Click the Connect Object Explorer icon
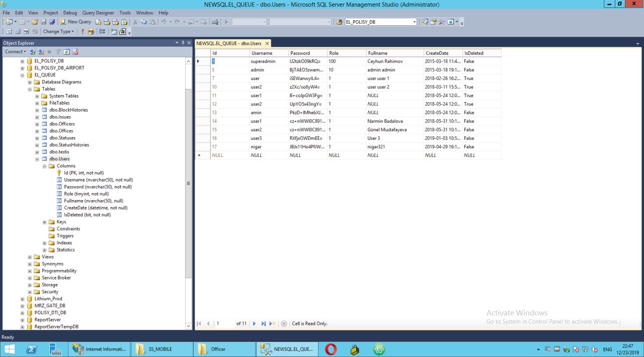 click(x=33, y=52)
